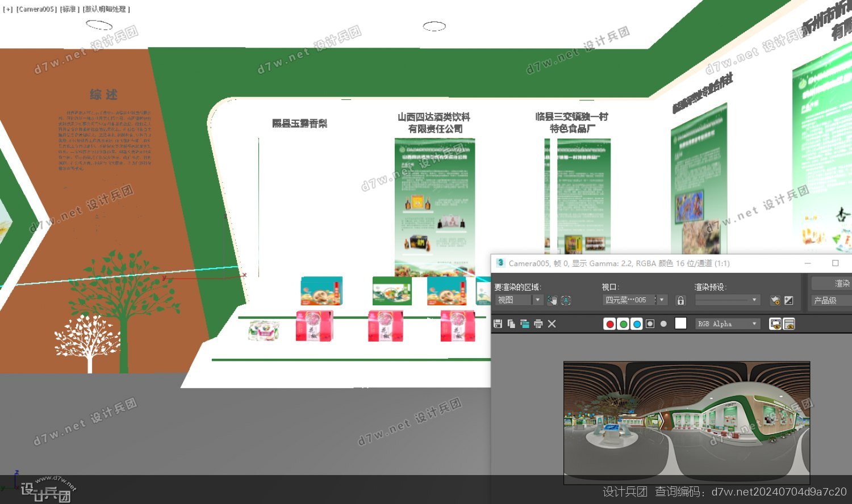Copy the rendered image to clipboard
This screenshot has width=852, height=504.
tap(511, 324)
